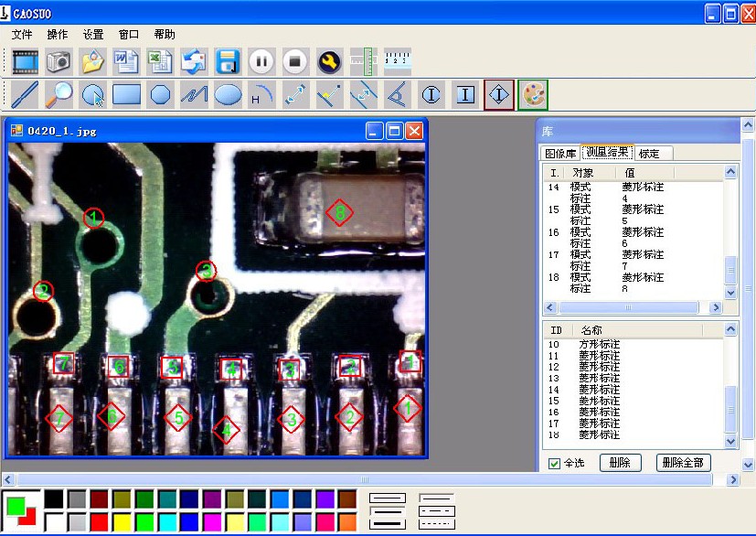The height and width of the screenshot is (536, 756).
Task: Export results to Word document icon
Action: pos(126,62)
